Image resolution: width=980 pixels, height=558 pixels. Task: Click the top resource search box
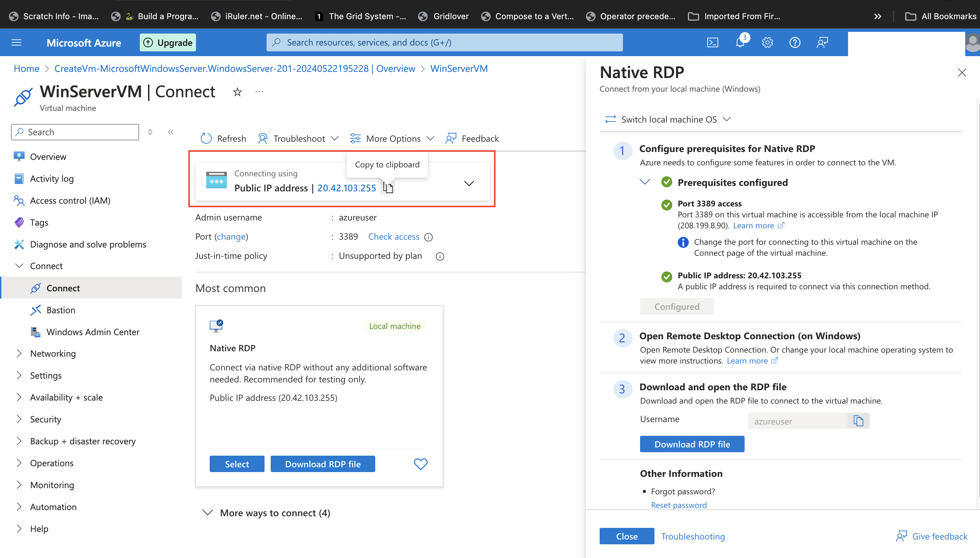(444, 42)
